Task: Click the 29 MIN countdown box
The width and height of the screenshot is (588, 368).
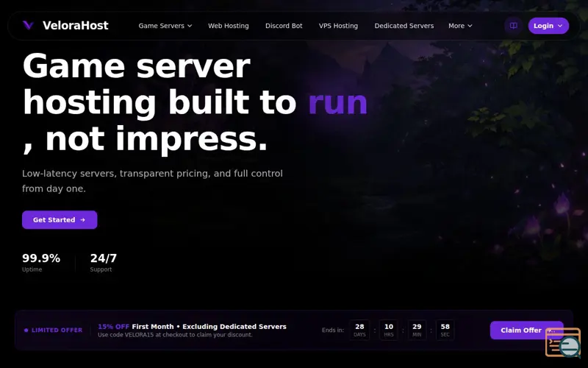Action: pos(417,330)
